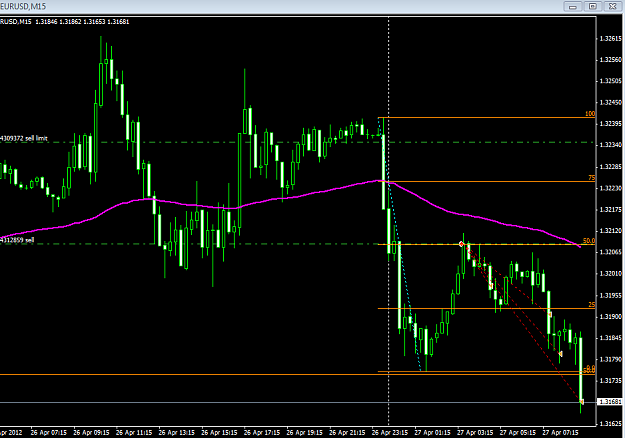This screenshot has height=438, width=625.
Task: Click the Fibonacci 0.0 level label
Action: pyautogui.click(x=591, y=367)
